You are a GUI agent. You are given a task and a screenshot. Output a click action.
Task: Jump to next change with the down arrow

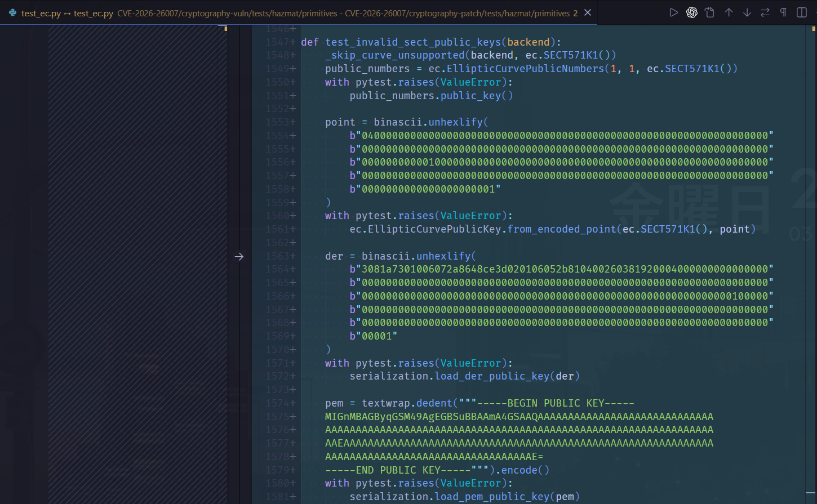click(747, 12)
